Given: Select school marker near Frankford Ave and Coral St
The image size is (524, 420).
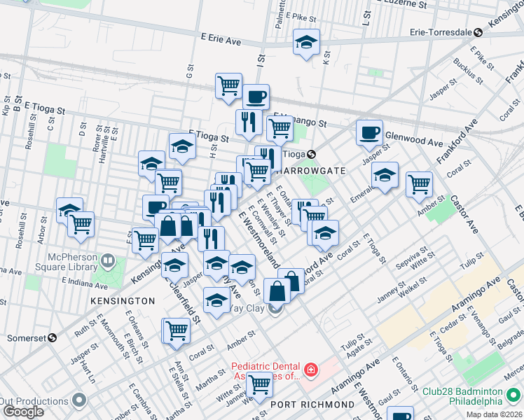Looking at the screenshot, I should pyautogui.click(x=325, y=234).
